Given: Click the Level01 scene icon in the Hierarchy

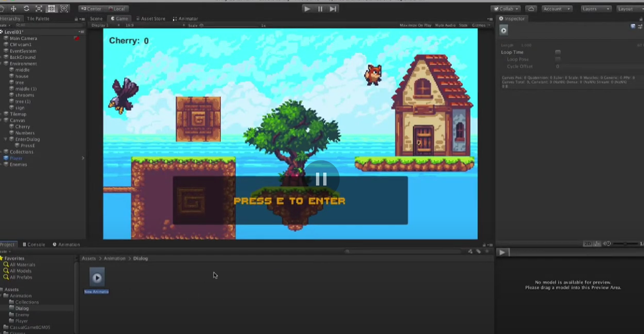Looking at the screenshot, I should click(1, 32).
